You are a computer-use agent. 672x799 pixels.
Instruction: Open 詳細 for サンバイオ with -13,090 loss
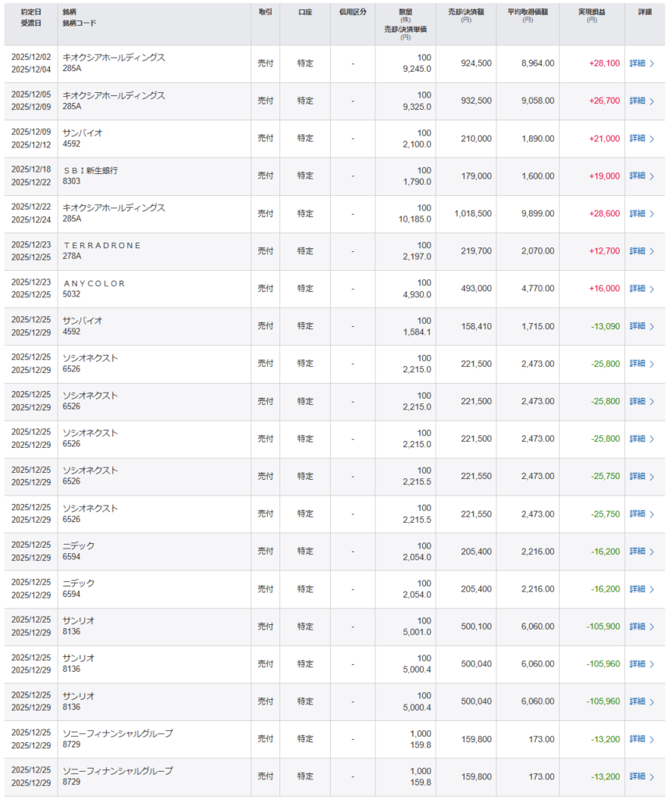tap(637, 326)
